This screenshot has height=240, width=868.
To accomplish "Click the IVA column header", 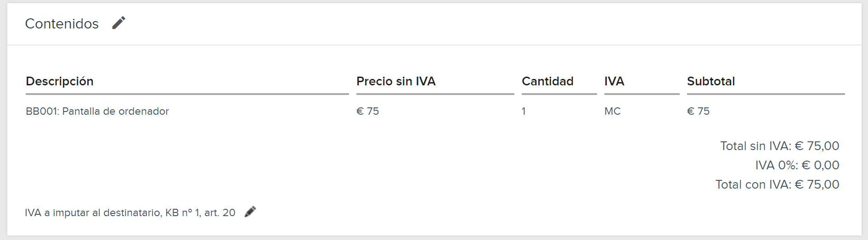I will [x=614, y=81].
